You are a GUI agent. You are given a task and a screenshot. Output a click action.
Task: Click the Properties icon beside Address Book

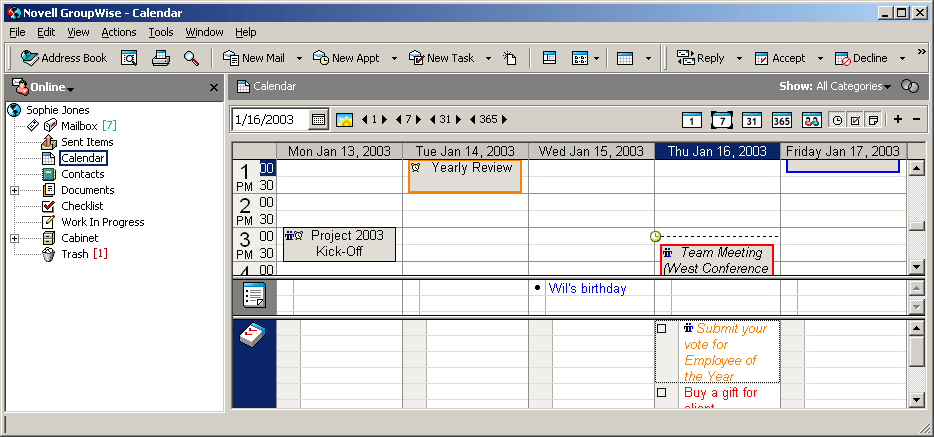tap(129, 58)
